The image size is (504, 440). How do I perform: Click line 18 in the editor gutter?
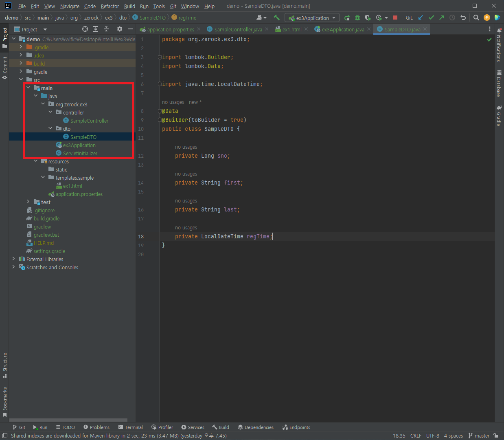tap(141, 236)
